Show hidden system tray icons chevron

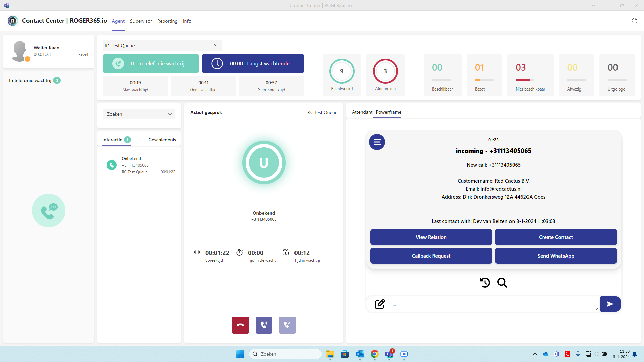click(535, 354)
